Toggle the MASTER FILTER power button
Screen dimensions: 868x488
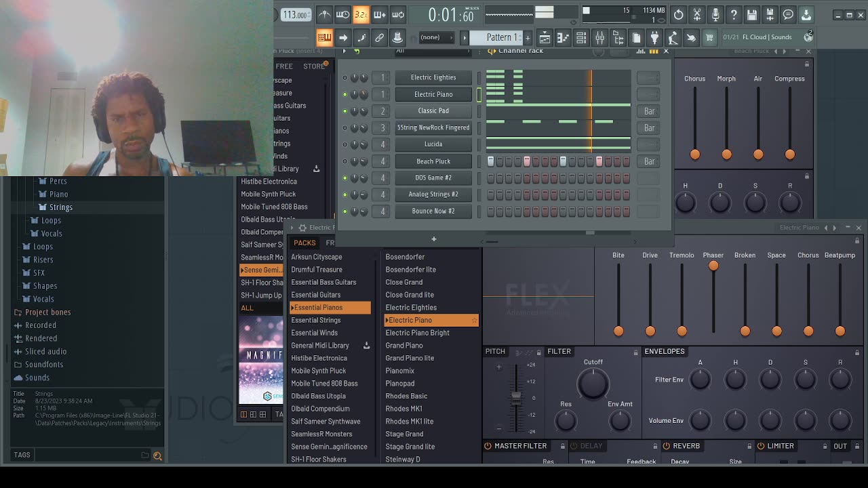click(x=488, y=446)
